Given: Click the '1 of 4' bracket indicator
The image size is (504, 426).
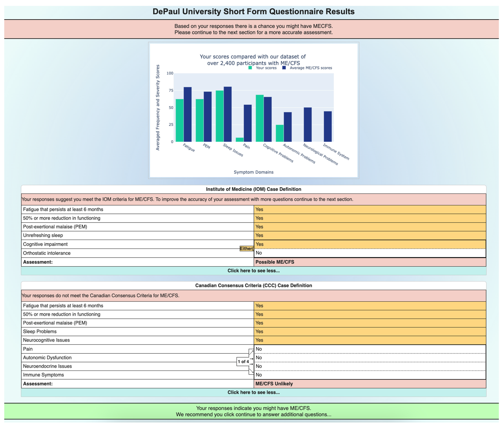Looking at the screenshot, I should coord(243,361).
